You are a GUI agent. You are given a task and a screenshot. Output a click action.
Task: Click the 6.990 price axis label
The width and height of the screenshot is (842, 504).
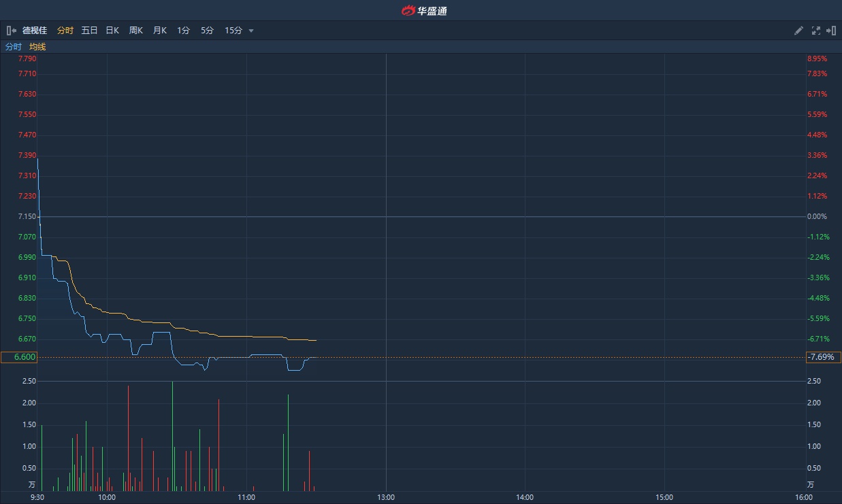(x=27, y=257)
